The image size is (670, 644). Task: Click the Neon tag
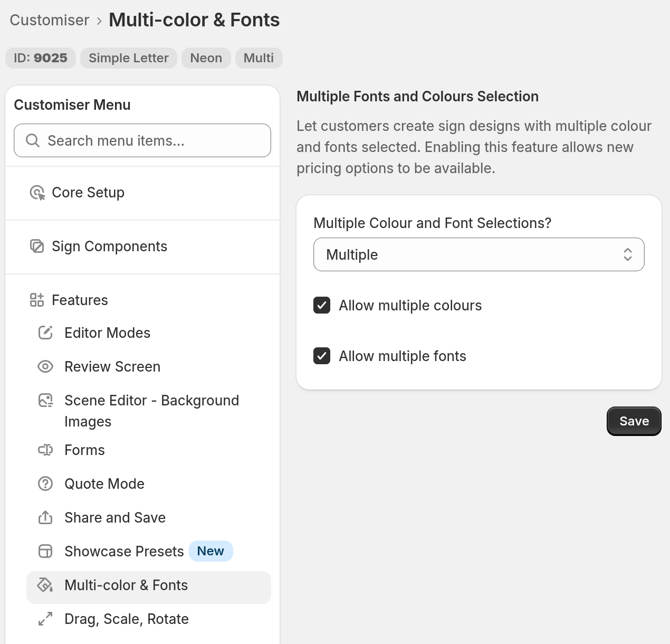[206, 58]
